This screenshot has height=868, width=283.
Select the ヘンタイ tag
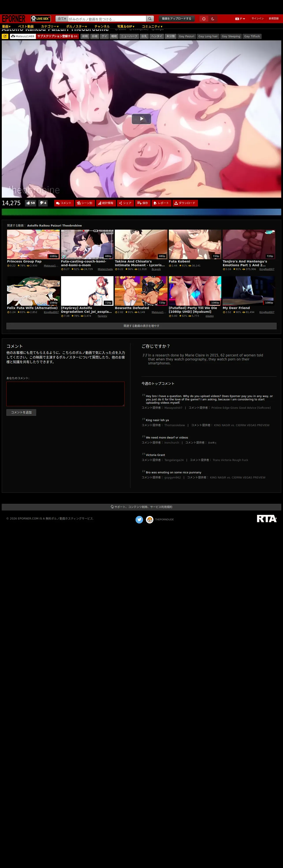pyautogui.click(x=156, y=36)
